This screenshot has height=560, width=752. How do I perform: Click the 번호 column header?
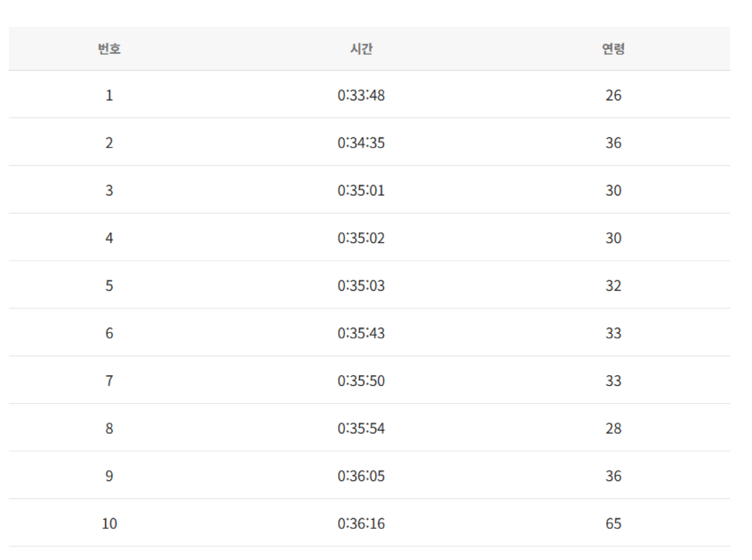109,49
